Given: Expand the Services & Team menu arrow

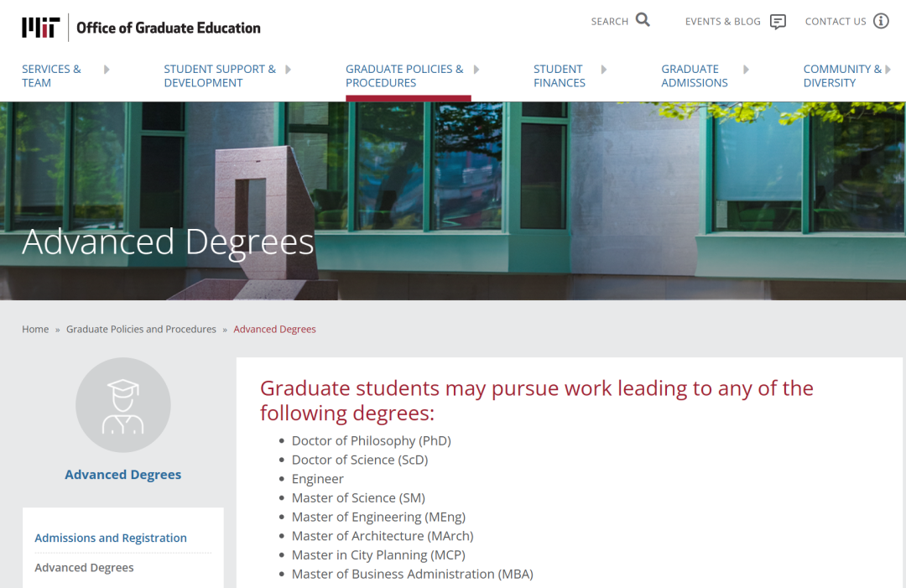Looking at the screenshot, I should click(x=107, y=70).
